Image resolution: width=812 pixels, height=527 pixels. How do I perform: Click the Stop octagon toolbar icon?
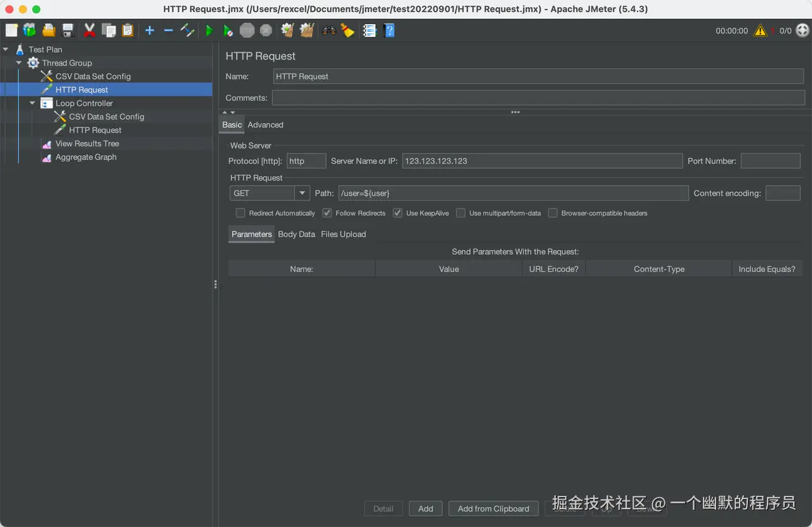[x=247, y=30]
